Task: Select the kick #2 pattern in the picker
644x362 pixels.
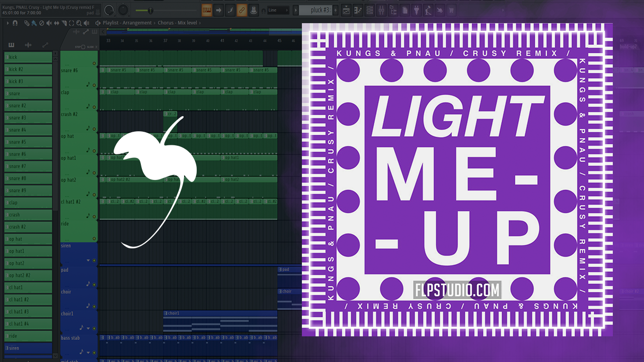Action: tap(28, 69)
